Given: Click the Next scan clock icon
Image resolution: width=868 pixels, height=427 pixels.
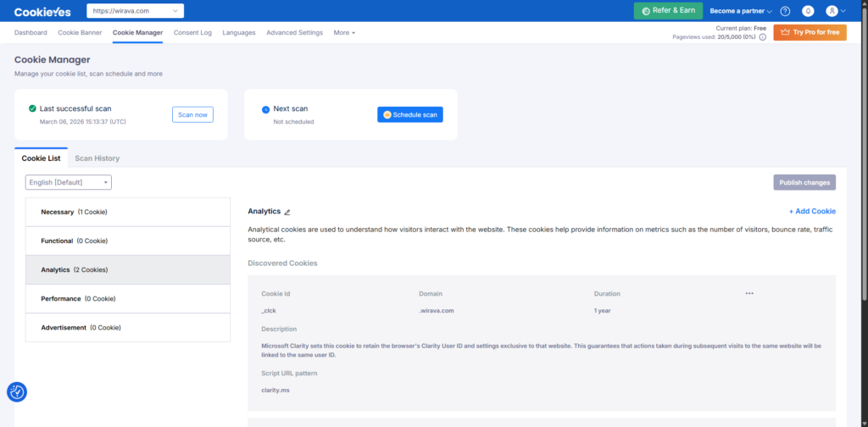Looking at the screenshot, I should pos(265,109).
